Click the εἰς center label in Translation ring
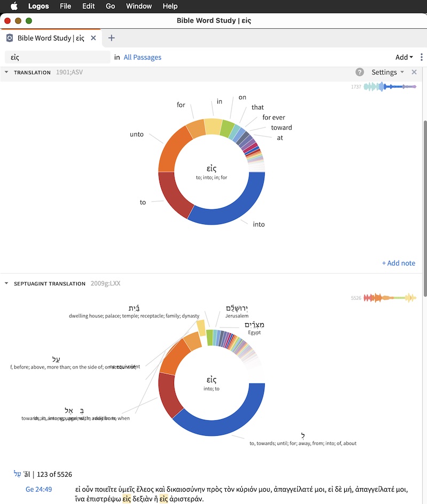This screenshot has height=504, width=427. 211,168
